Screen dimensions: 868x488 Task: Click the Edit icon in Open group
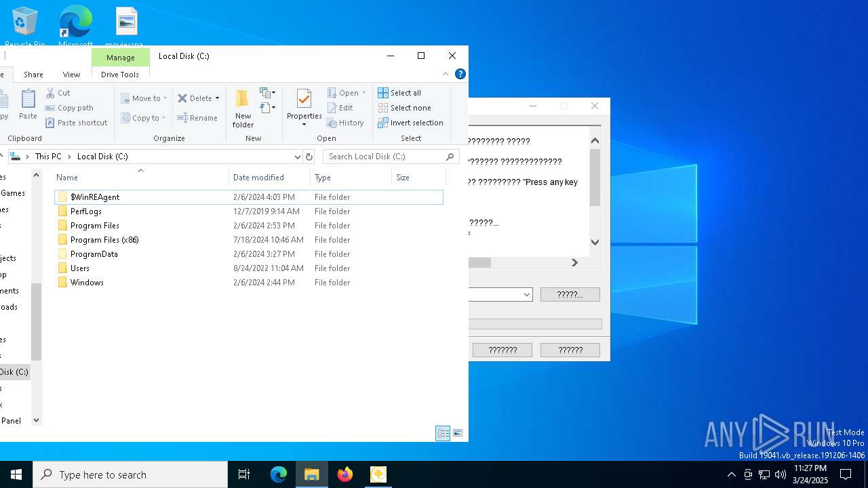coord(332,108)
